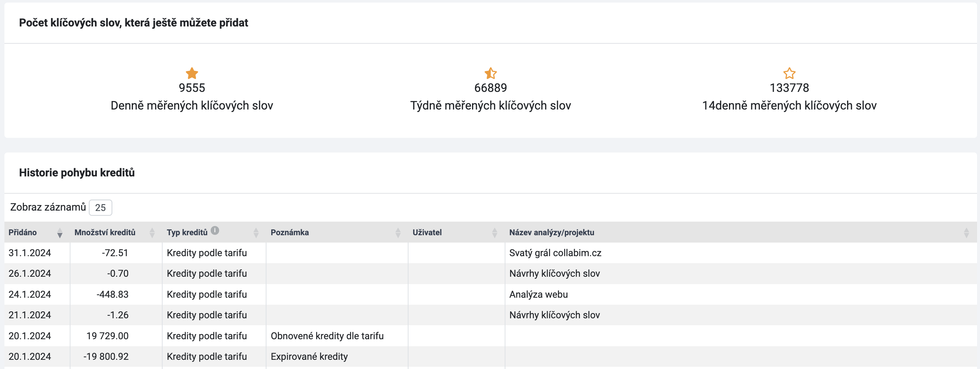Click the 19 729.00 credits amount cell

pyautogui.click(x=116, y=336)
